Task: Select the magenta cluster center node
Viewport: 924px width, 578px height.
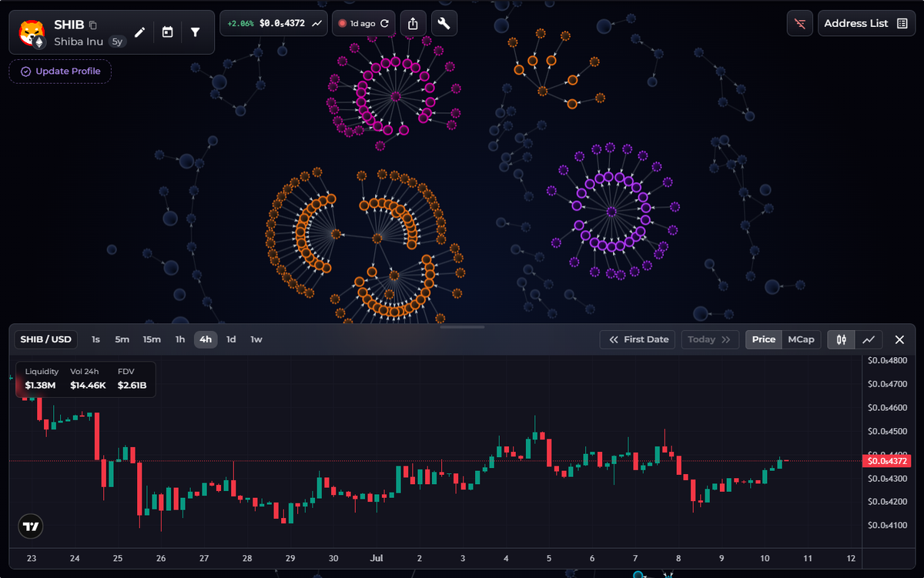Action: pyautogui.click(x=395, y=97)
